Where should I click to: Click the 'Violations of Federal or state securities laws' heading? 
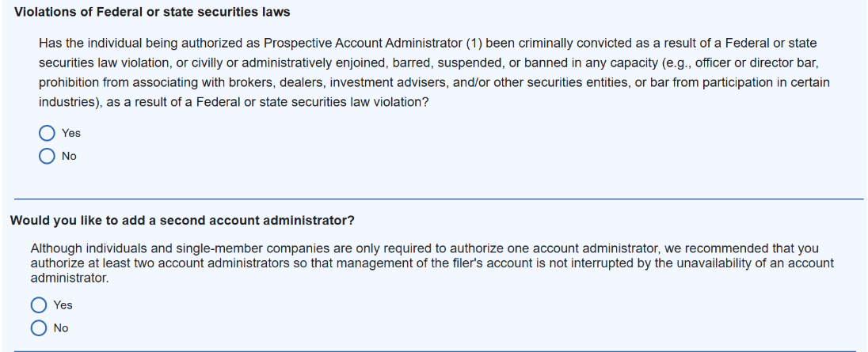[152, 12]
